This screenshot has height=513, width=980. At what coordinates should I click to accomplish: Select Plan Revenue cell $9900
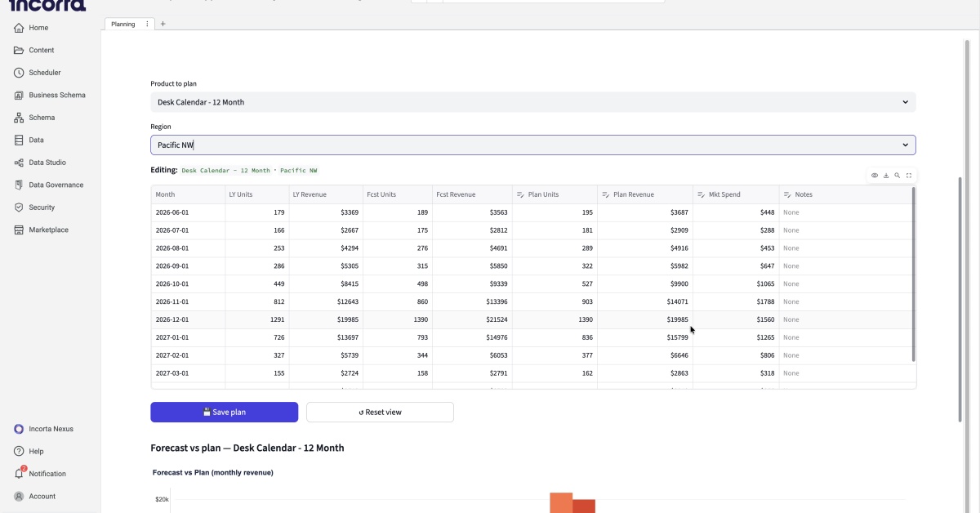(x=645, y=283)
